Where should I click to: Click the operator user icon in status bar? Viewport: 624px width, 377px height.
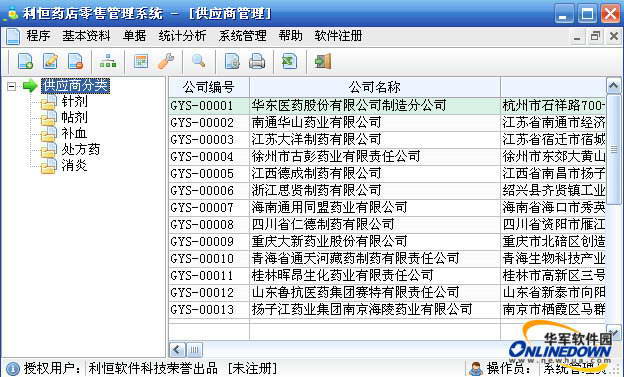pos(476,369)
